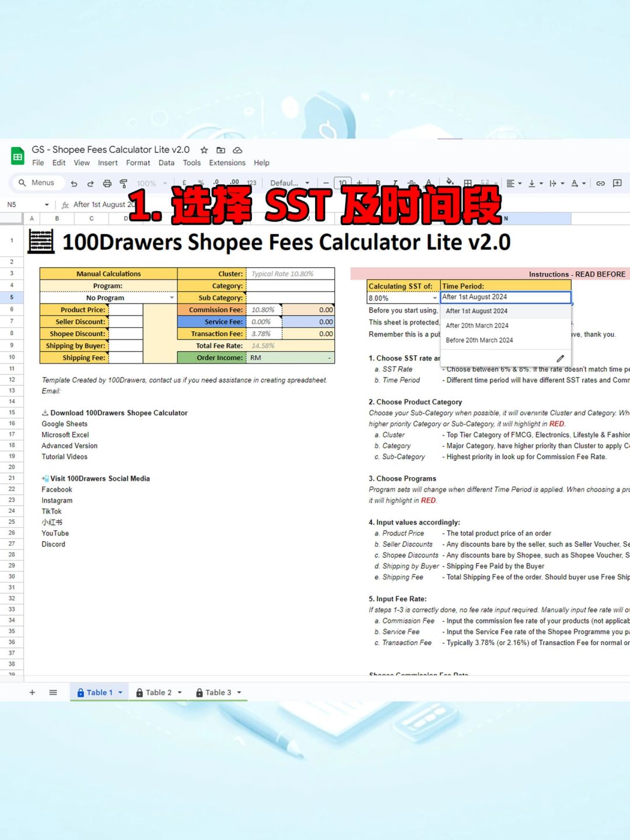Open the Extensions menu
This screenshot has width=630, height=840.
228,163
